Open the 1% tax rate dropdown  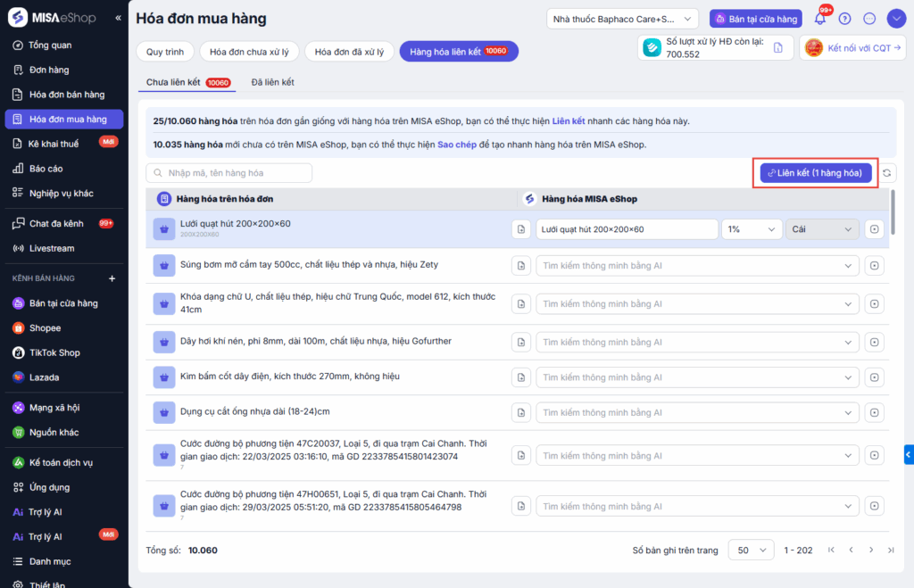click(752, 229)
